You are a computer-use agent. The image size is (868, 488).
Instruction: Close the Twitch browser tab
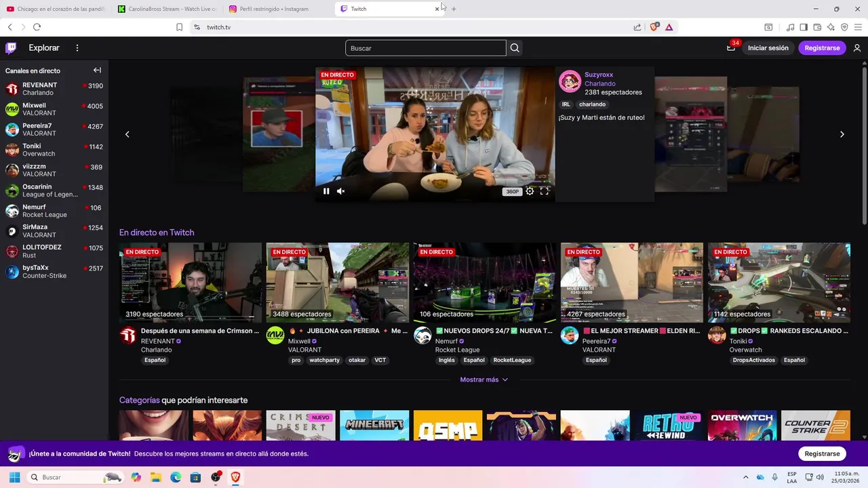(437, 9)
